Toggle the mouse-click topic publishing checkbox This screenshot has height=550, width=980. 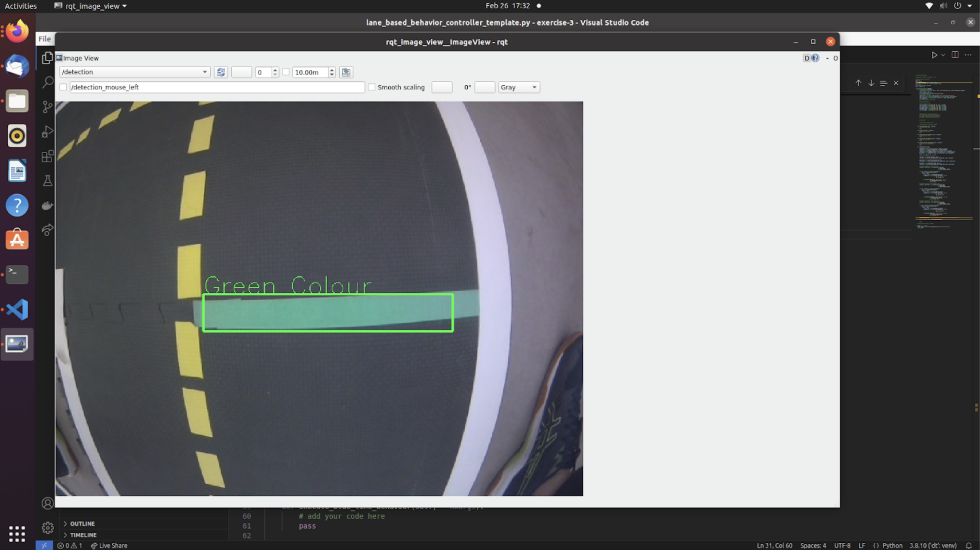(x=63, y=87)
